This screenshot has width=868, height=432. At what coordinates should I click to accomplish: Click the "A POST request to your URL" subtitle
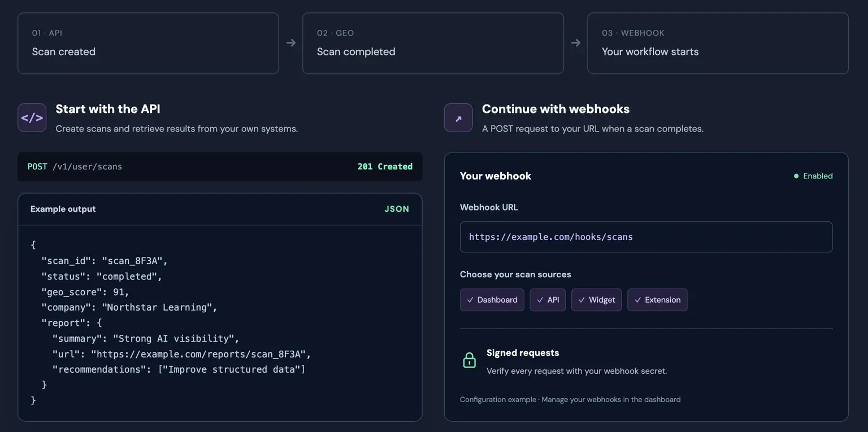point(593,129)
